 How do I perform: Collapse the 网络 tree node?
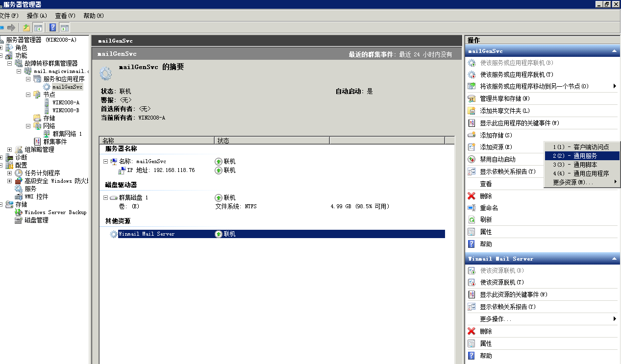[x=28, y=126]
